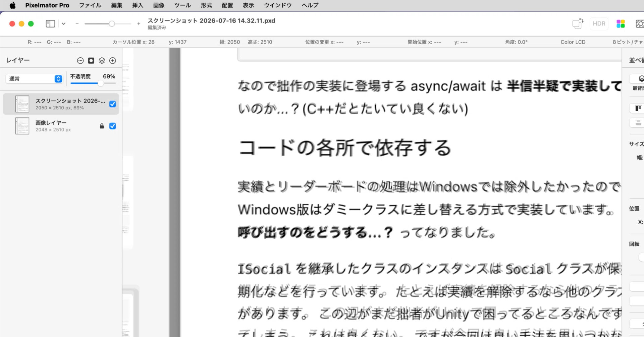Image resolution: width=644 pixels, height=337 pixels.
Task: Expand the sidebar options chevron
Action: coord(63,24)
